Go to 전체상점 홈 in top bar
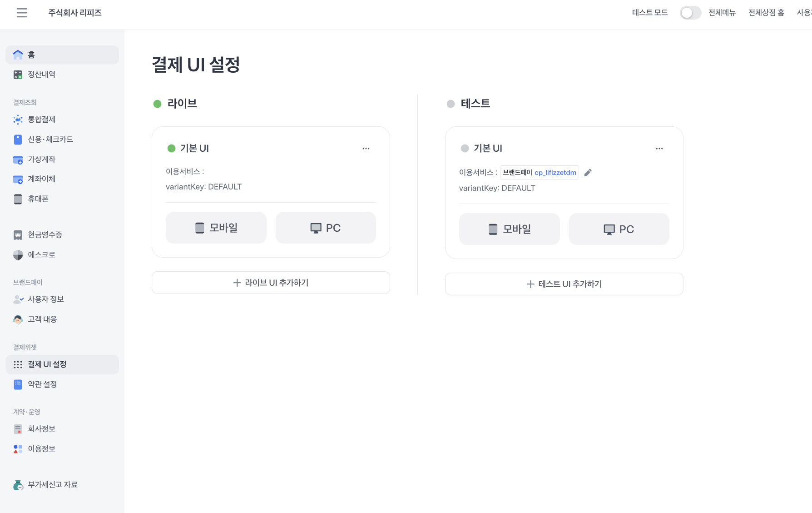The height and width of the screenshot is (513, 812). click(766, 13)
